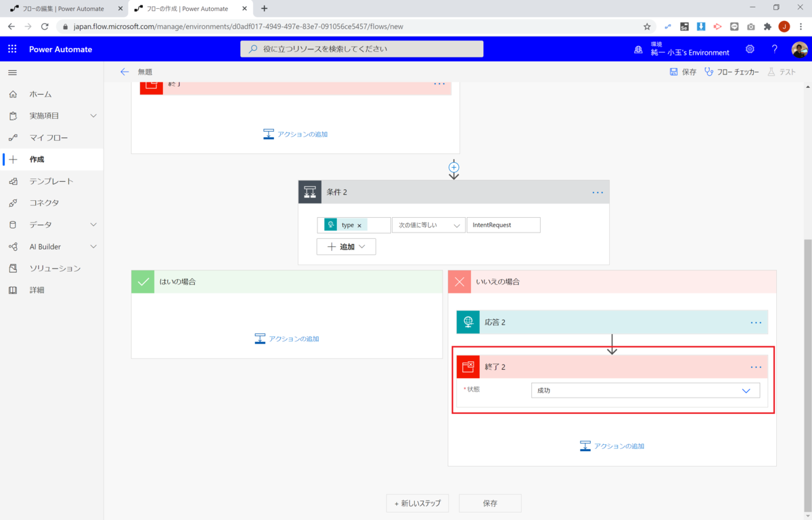Open the Chrome three-dot menu
This screenshot has width=812, height=520.
pyautogui.click(x=801, y=26)
